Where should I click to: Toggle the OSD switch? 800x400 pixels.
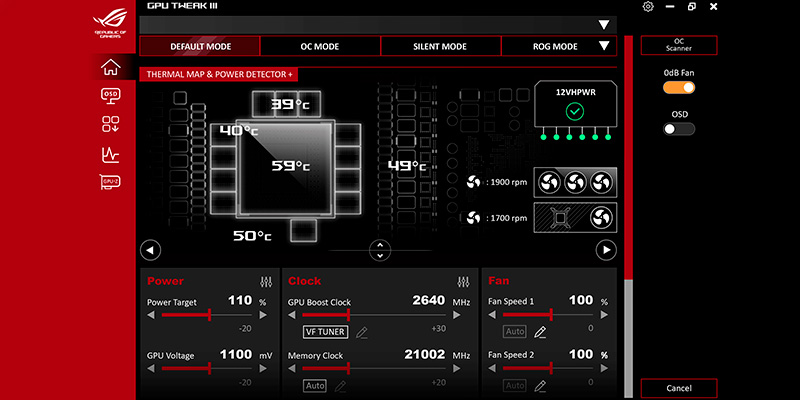pyautogui.click(x=679, y=129)
